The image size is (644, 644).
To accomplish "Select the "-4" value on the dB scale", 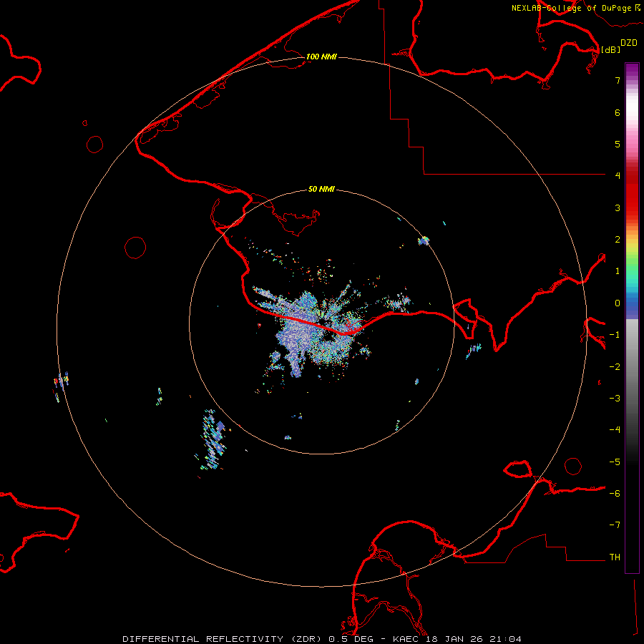I will (x=615, y=430).
